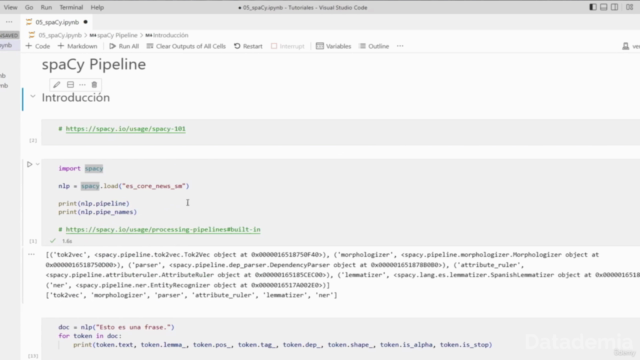640x360 pixels.
Task: Collapse the Introducción section
Action: click(x=33, y=97)
